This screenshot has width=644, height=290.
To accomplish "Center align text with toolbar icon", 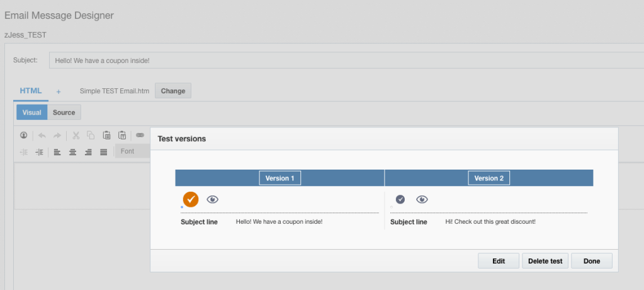I will [73, 152].
